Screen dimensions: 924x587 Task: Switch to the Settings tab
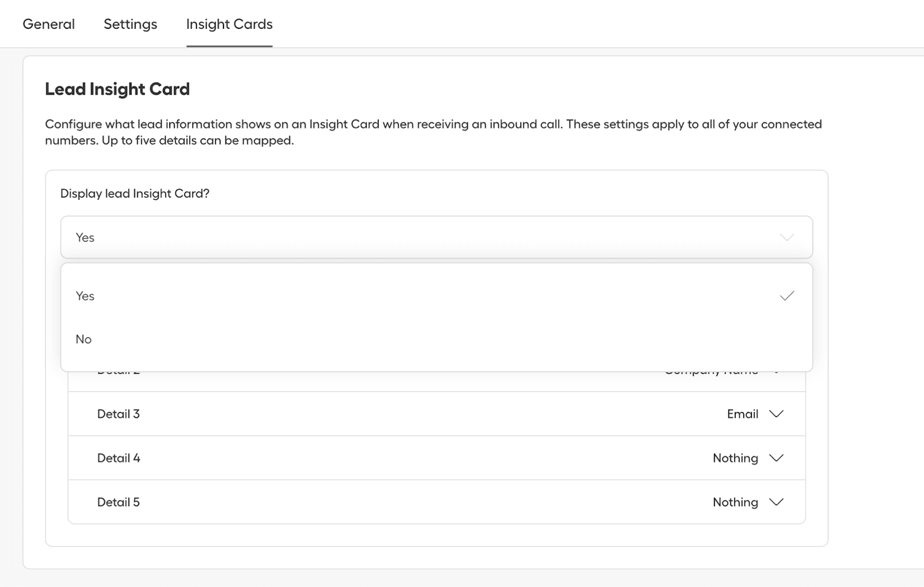click(130, 24)
